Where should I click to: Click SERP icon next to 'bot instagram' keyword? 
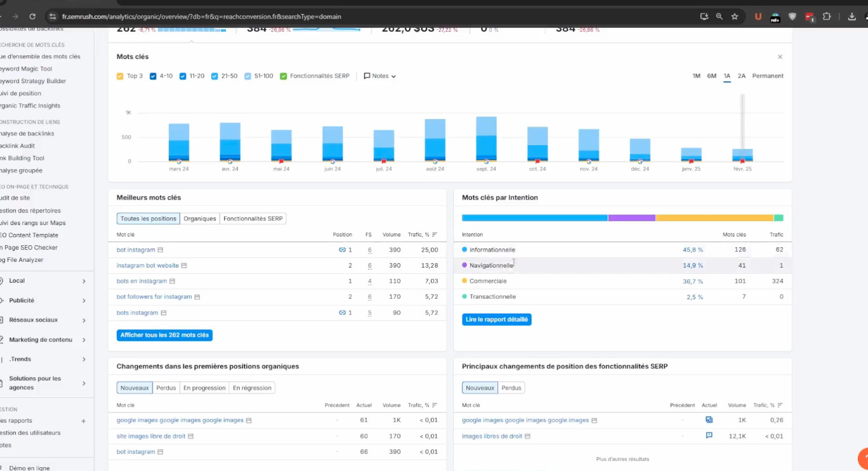pyautogui.click(x=161, y=250)
